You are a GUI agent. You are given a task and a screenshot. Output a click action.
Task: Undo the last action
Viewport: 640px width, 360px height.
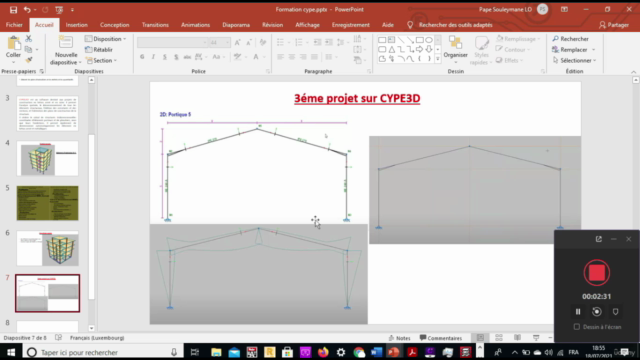coord(27,9)
